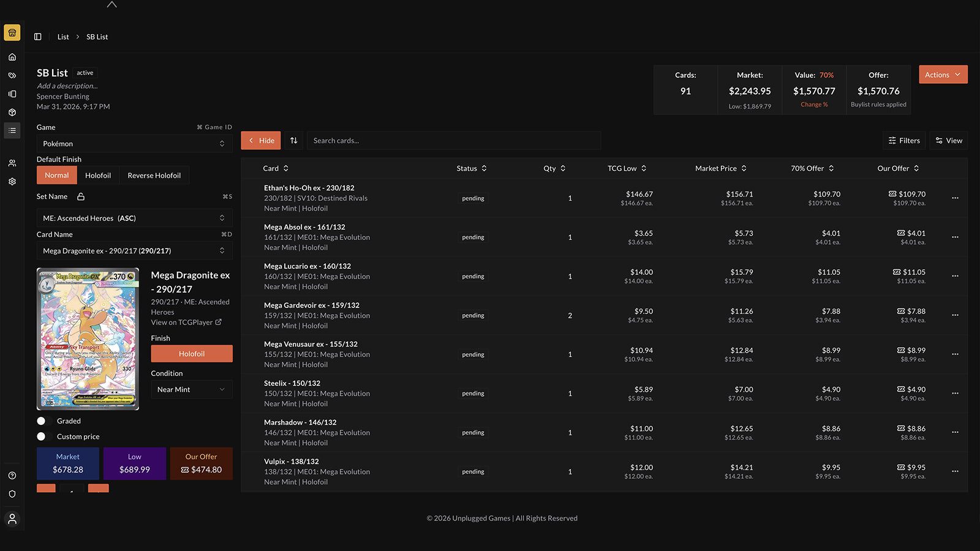The image size is (980, 551).
Task: Open the Card Name dropdown Mega Dragonite ex
Action: point(134,250)
